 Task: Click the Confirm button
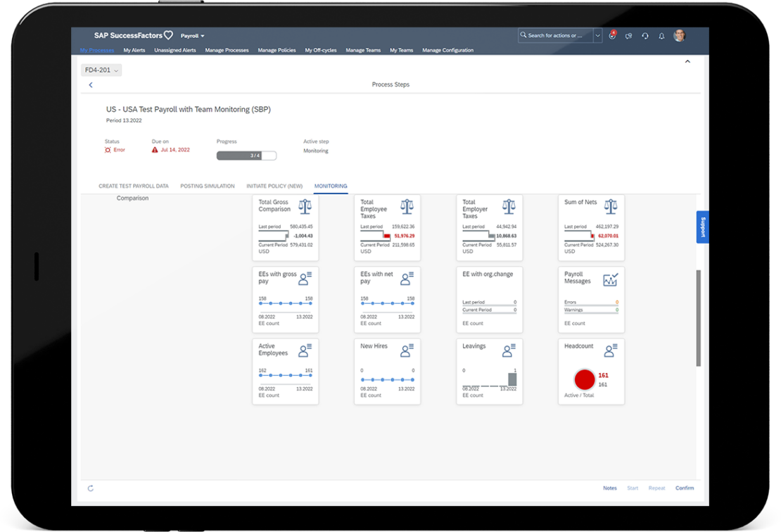pos(685,488)
